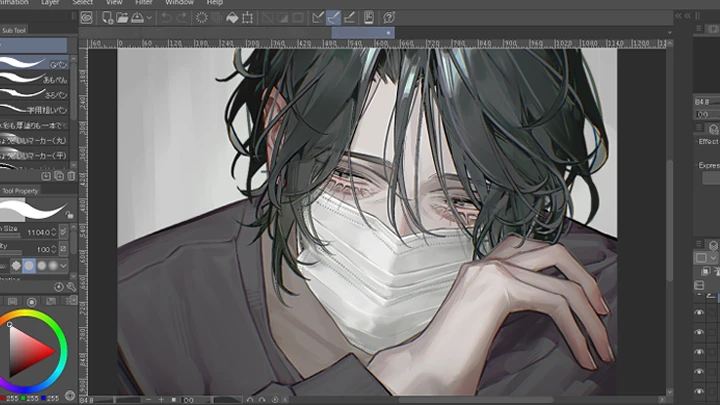Redo the last undone action

(x=182, y=18)
